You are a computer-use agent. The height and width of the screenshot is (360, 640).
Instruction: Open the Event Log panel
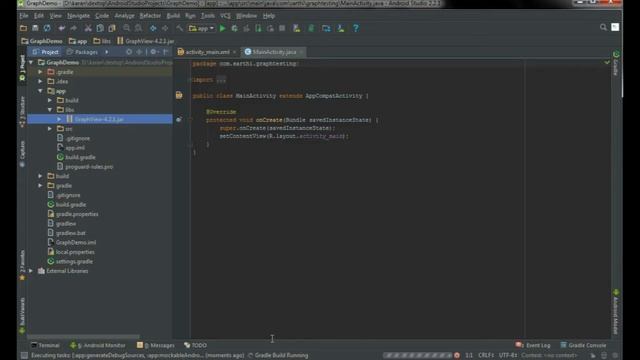coord(533,345)
